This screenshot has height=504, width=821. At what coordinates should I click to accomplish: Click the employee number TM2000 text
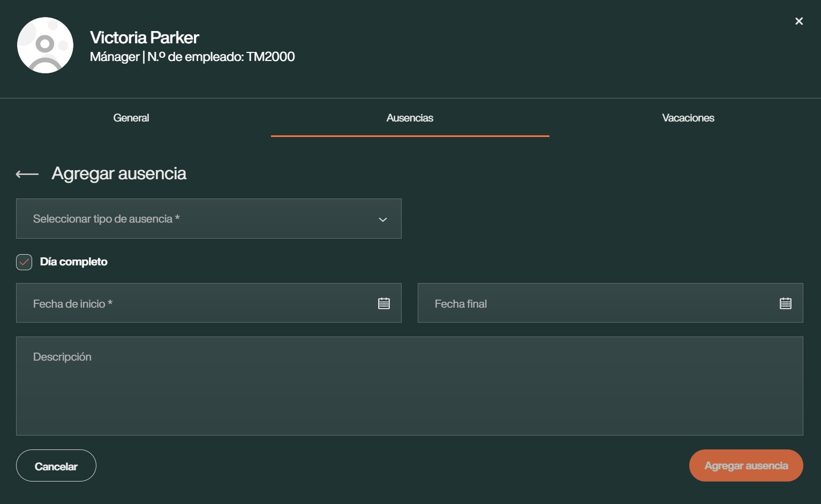point(270,57)
